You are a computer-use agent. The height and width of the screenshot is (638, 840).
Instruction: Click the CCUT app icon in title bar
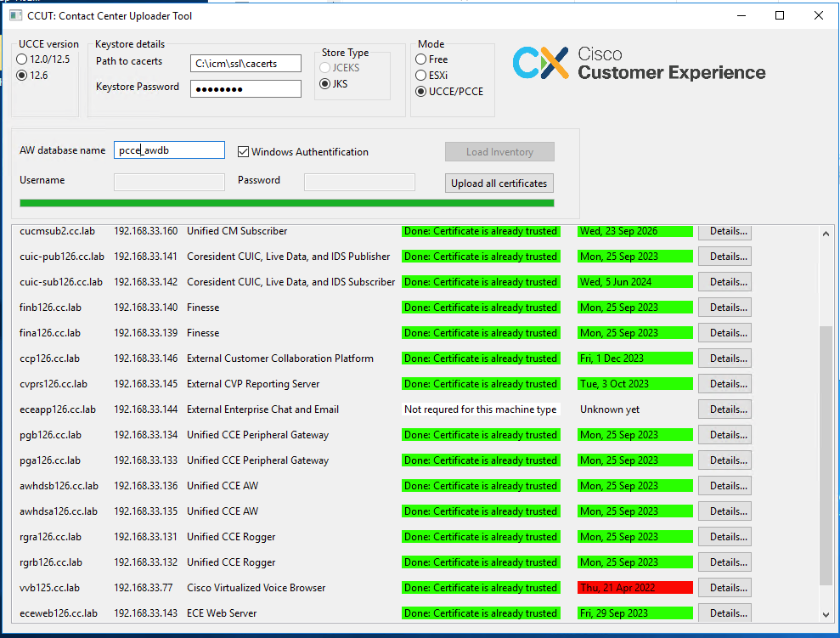15,15
